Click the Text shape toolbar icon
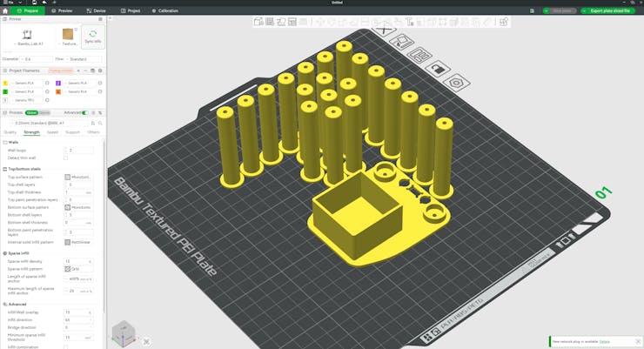Image resolution: width=644 pixels, height=349 pixels. pyautogui.click(x=410, y=22)
